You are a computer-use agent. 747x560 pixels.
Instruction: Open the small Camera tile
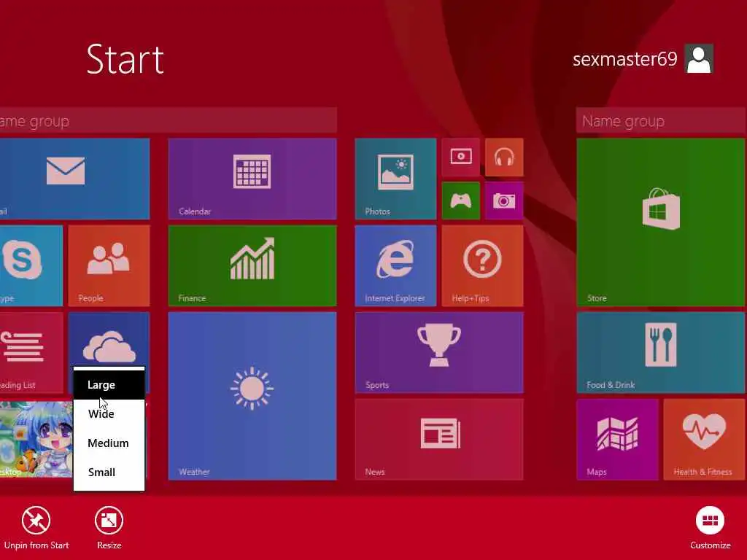[x=504, y=201]
